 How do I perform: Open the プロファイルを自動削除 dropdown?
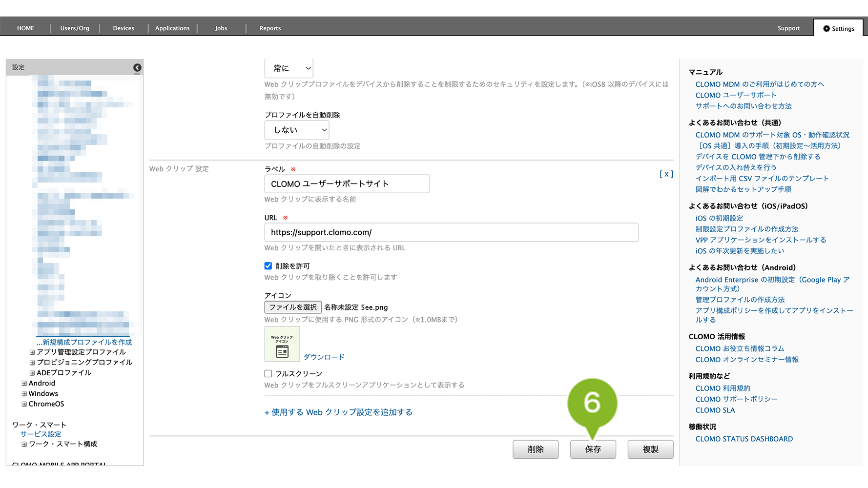296,130
